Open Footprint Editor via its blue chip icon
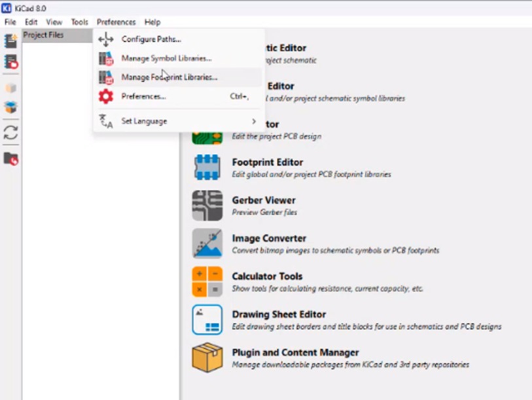 coord(207,168)
